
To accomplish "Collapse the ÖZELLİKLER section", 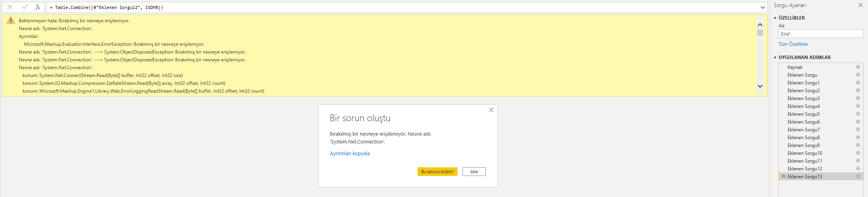I will pyautogui.click(x=775, y=18).
